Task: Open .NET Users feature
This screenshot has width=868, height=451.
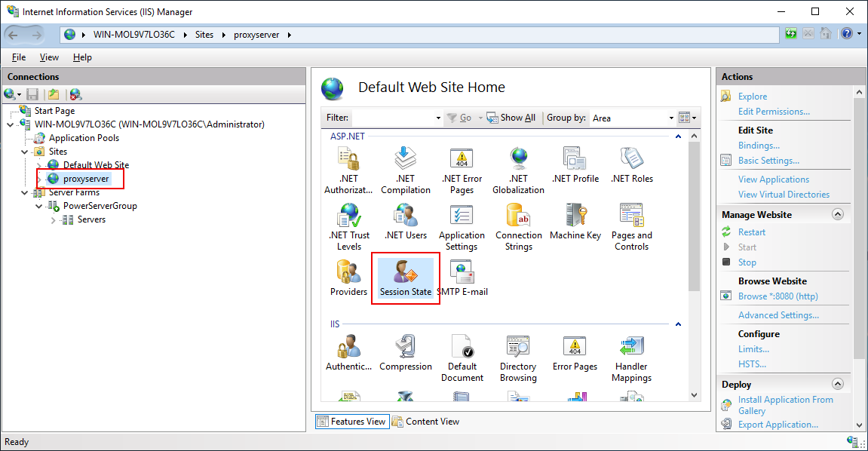Action: click(x=405, y=221)
